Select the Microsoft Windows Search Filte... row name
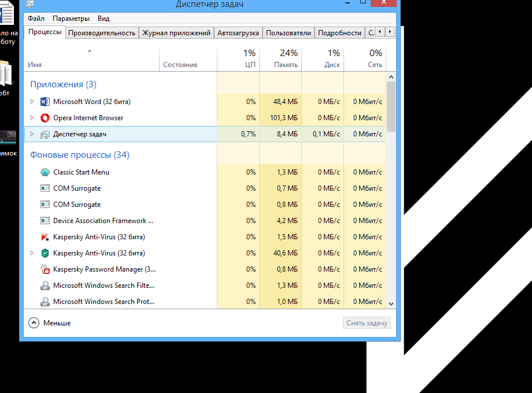 pos(104,286)
